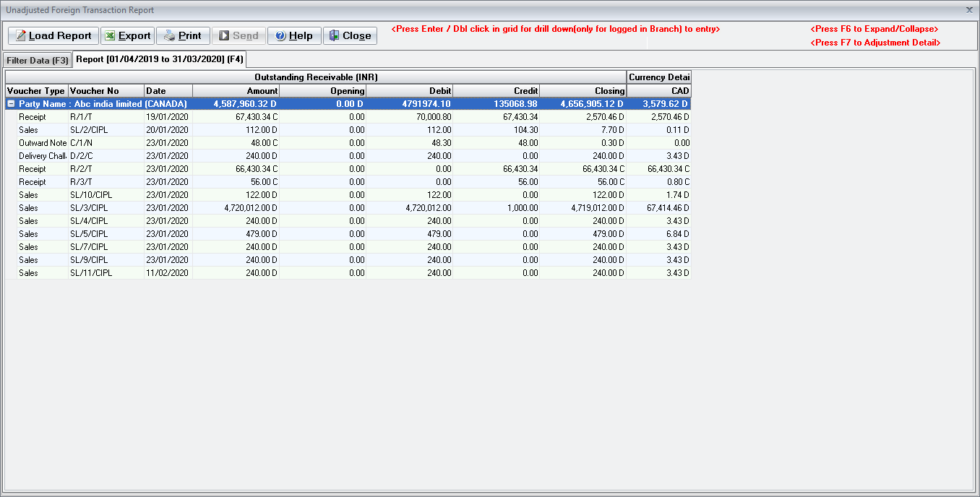Screen dimensions: 980x497
Task: Click the grayed Send button
Action: 238,35
